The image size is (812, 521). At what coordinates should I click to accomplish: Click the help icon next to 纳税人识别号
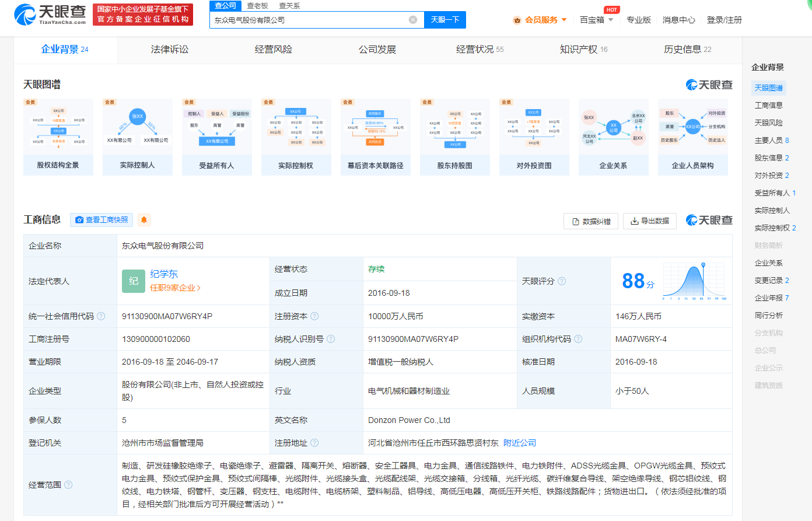(x=331, y=339)
